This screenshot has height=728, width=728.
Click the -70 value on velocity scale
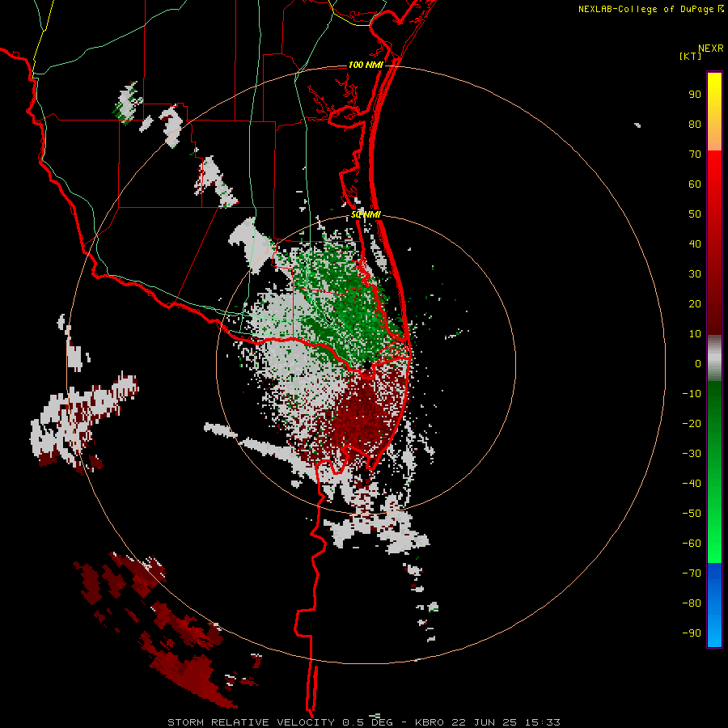point(692,574)
